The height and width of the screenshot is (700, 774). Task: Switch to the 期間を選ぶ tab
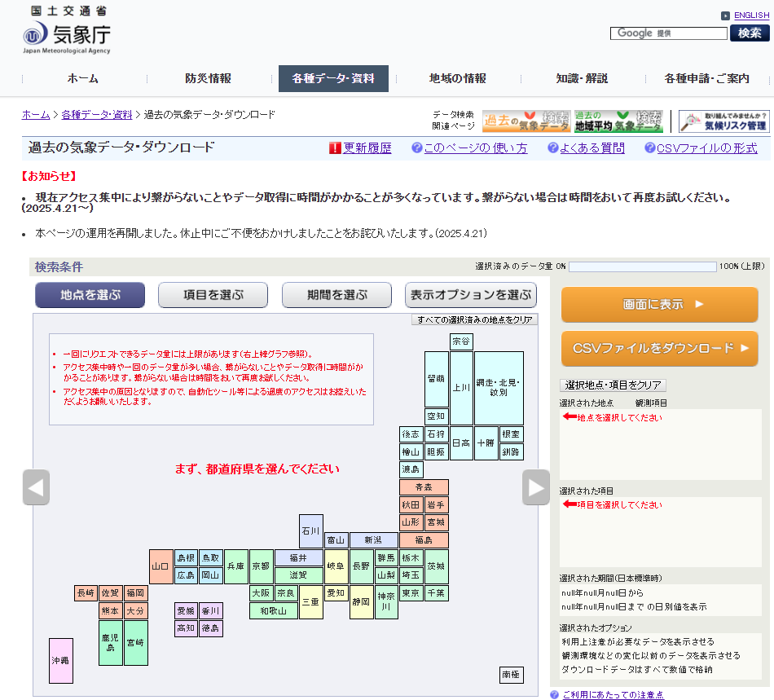(x=336, y=295)
